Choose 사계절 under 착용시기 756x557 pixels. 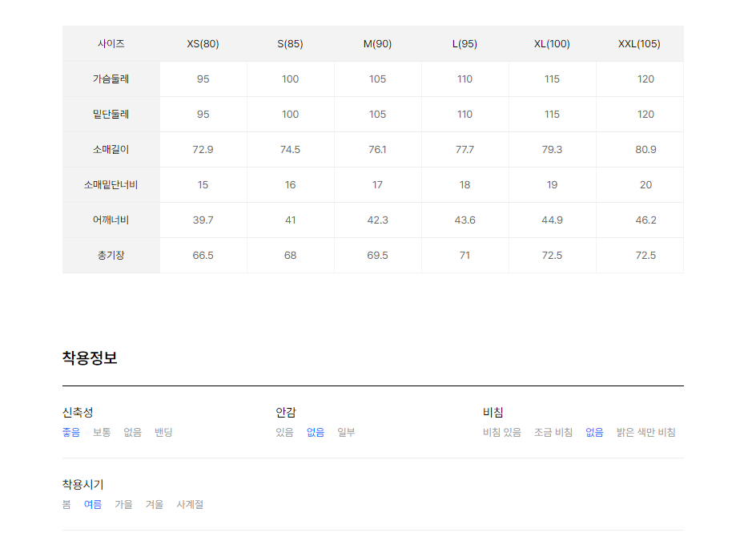click(190, 504)
